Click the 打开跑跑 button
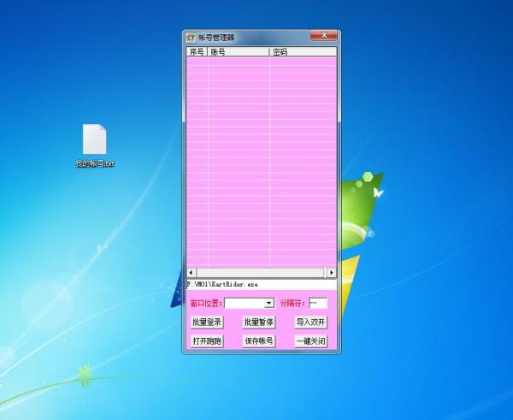This screenshot has width=513, height=420. [x=207, y=341]
